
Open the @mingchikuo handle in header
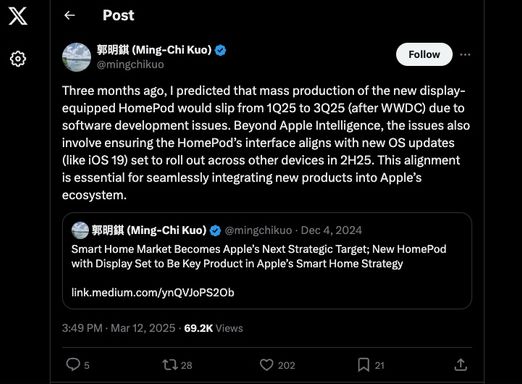point(130,64)
